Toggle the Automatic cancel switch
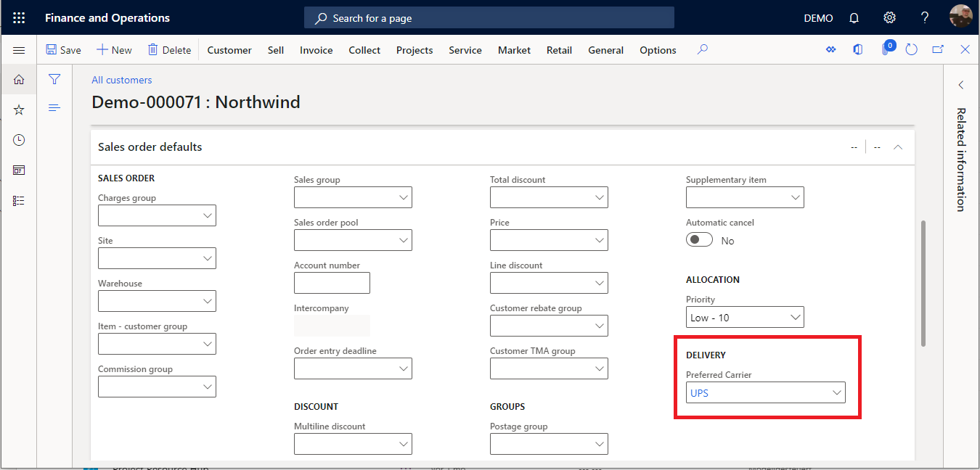 pyautogui.click(x=699, y=240)
